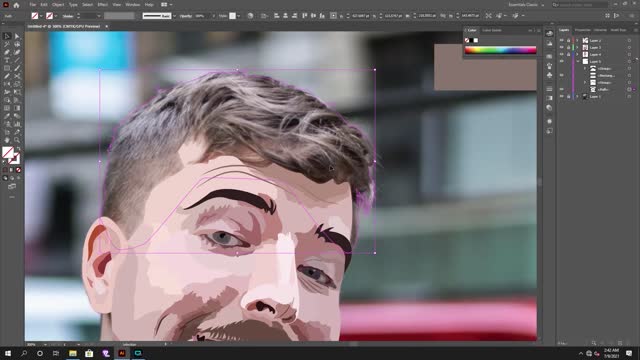Collapse Layer 5 in the Layers panel
The image size is (640, 360).
[x=578, y=61]
